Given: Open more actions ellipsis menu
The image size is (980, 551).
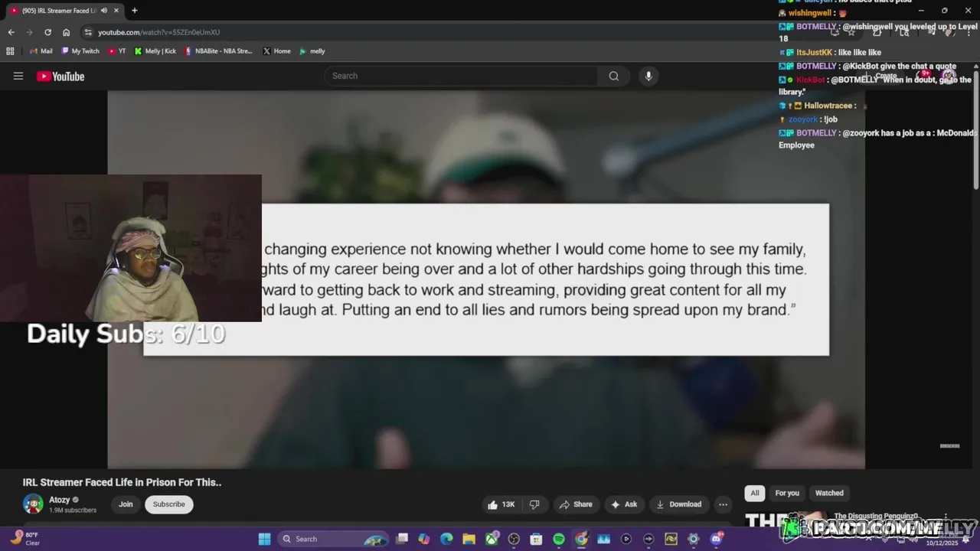Looking at the screenshot, I should pos(723,504).
